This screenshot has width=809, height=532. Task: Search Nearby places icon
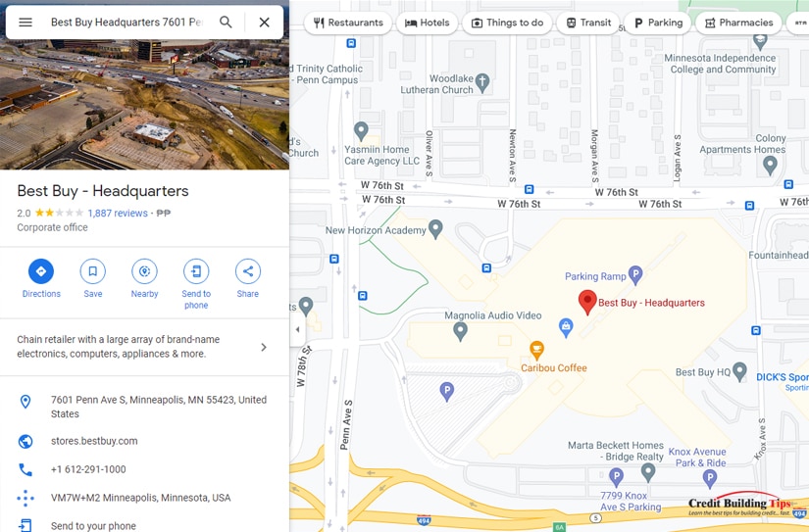tap(144, 271)
